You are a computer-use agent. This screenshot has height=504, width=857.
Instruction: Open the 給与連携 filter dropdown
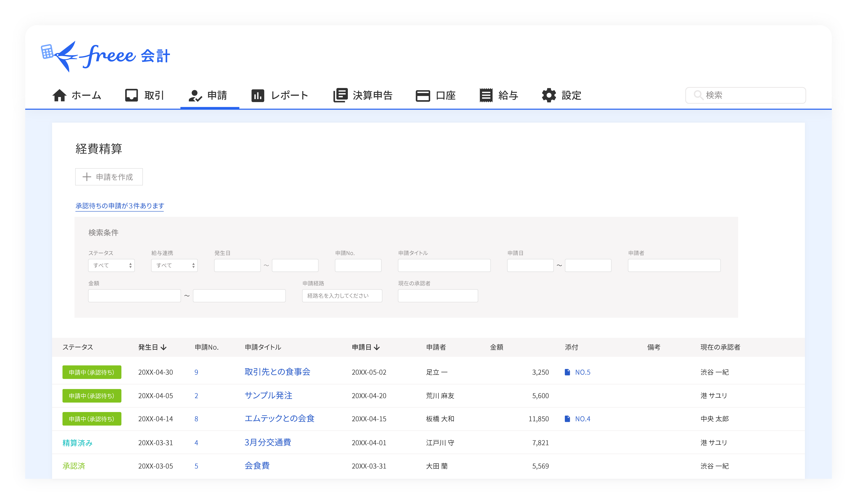[x=174, y=265]
